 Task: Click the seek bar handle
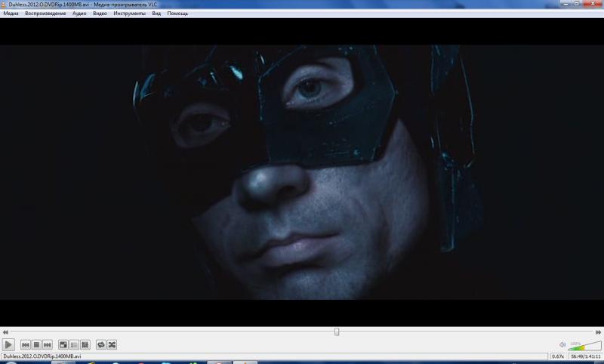[337, 332]
